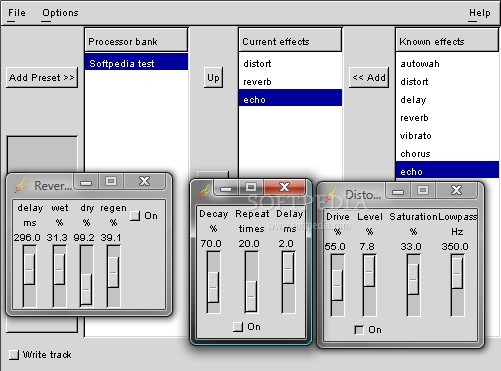This screenshot has height=371, width=501.
Task: Click the Add Preset >> button
Action: pyautogui.click(x=42, y=78)
